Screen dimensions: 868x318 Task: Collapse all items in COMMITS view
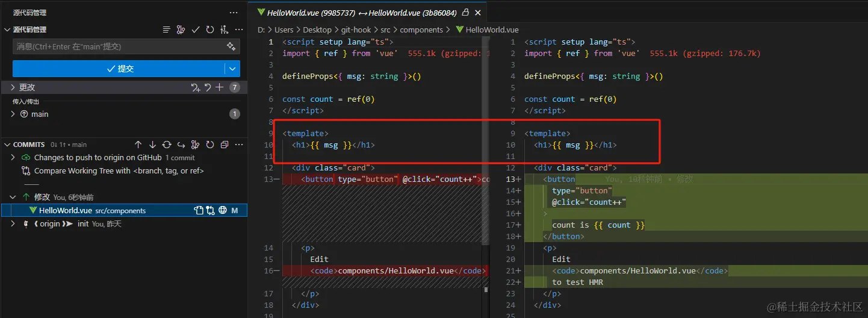point(225,145)
